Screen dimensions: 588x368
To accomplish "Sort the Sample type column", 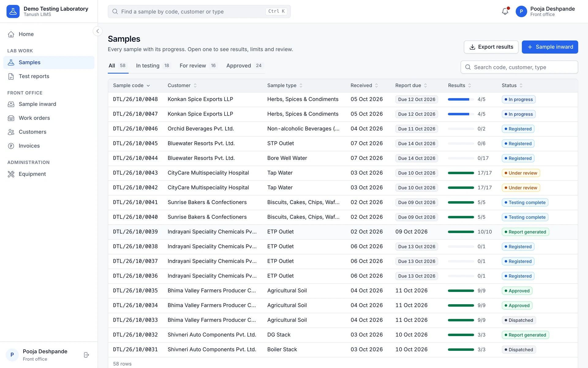I will [301, 86].
